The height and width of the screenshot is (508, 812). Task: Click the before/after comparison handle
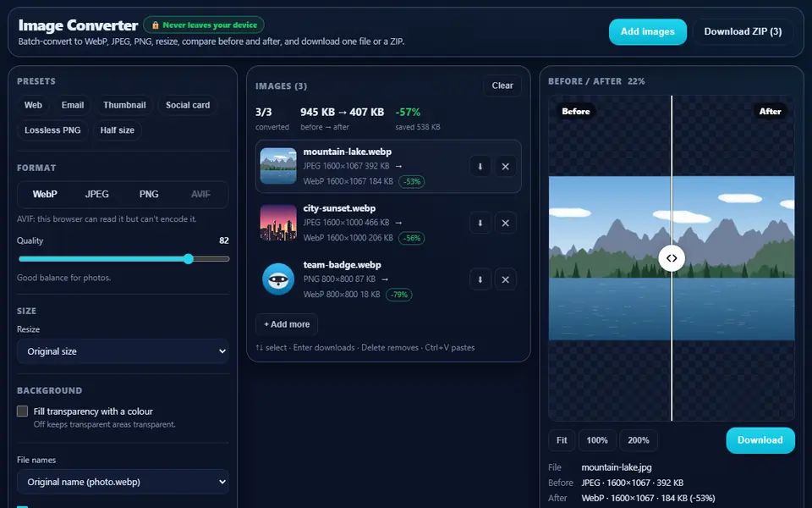[672, 258]
